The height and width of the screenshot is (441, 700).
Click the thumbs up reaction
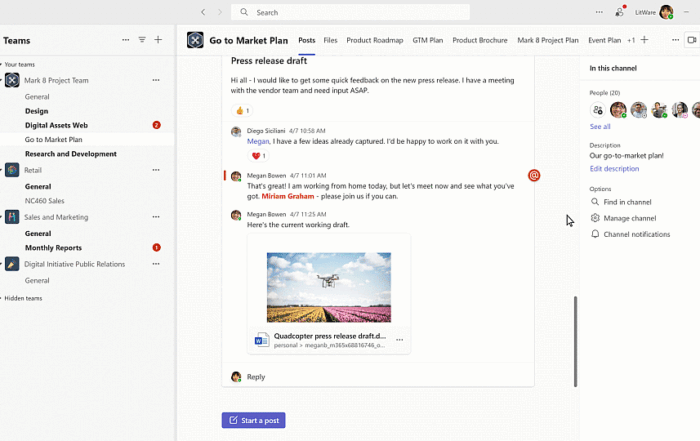[x=242, y=111]
